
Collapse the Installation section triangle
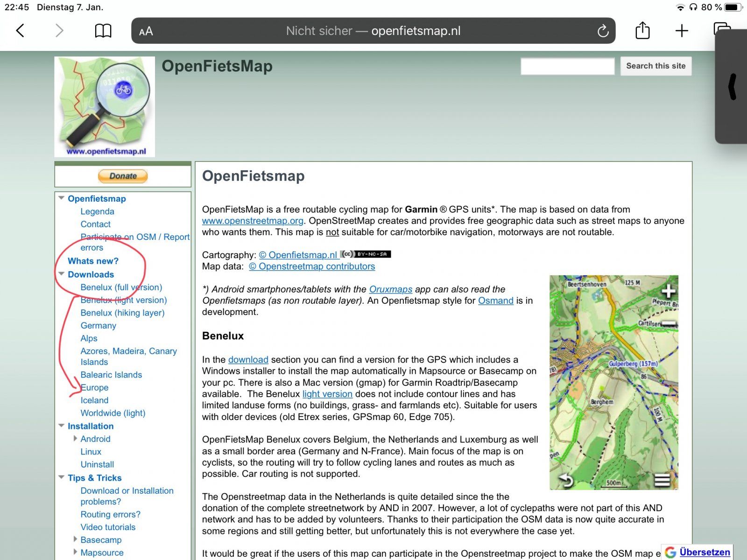(61, 426)
